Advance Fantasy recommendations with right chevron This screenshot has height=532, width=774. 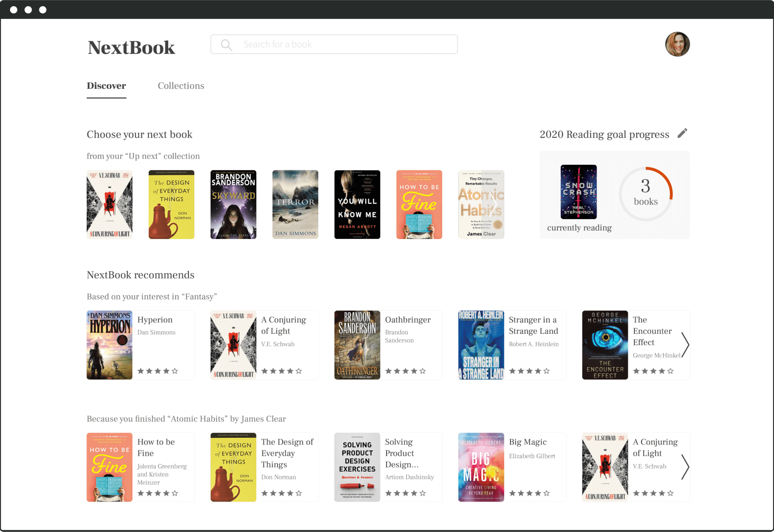coord(685,345)
